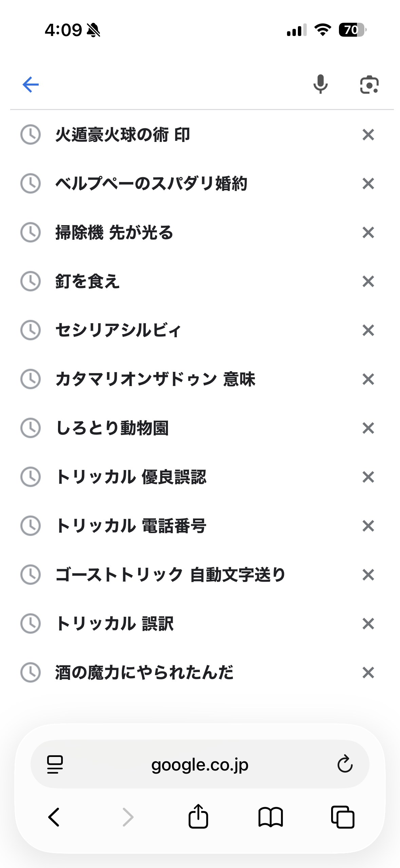This screenshot has width=400, height=868.
Task: Delete the '掃除機 先が光る' search suggestion
Action: [x=368, y=233]
